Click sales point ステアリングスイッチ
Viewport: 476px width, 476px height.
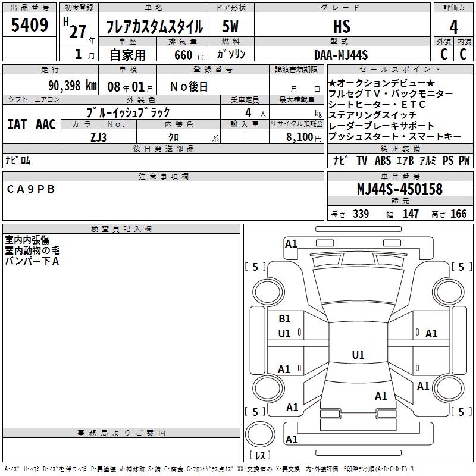pos(372,115)
